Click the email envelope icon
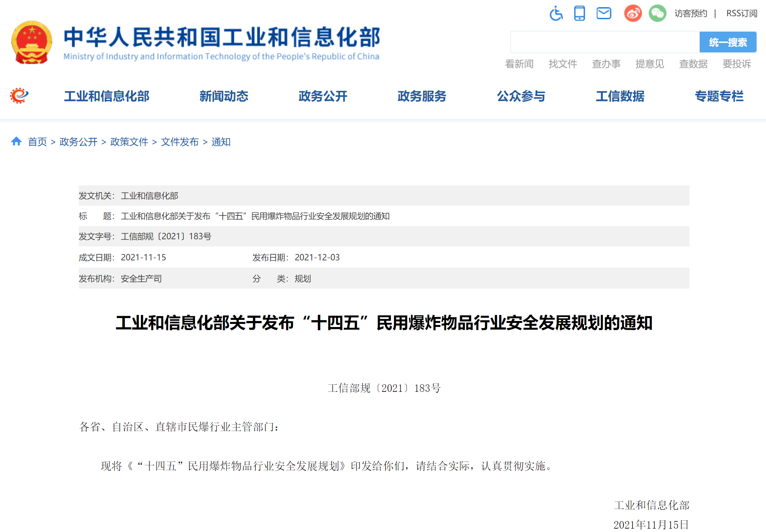 pyautogui.click(x=604, y=14)
